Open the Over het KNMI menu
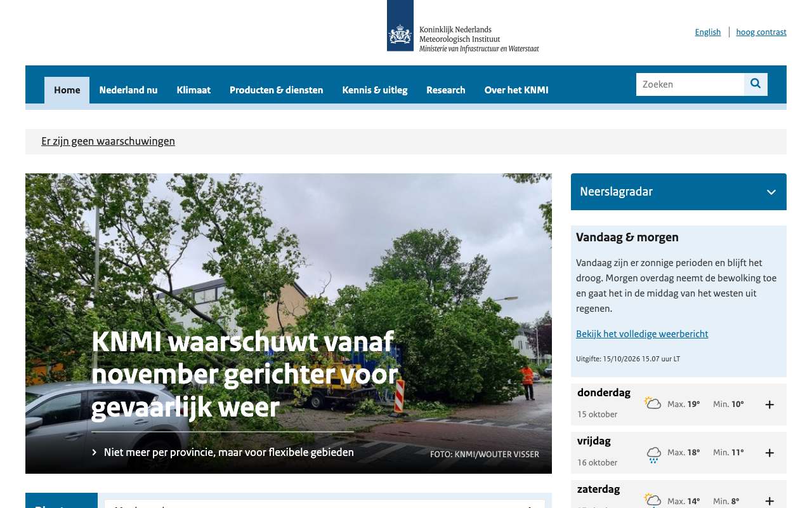Image resolution: width=812 pixels, height=508 pixels. pyautogui.click(x=516, y=90)
